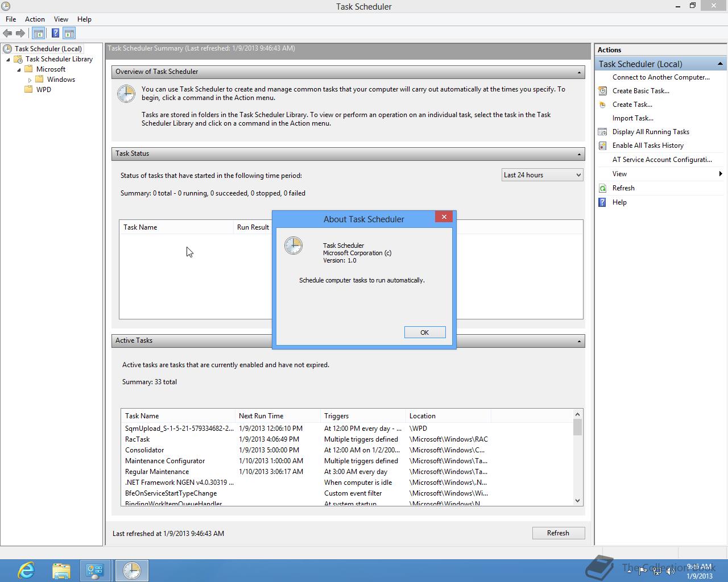The height and width of the screenshot is (582, 728).
Task: Select the Consolidator task row
Action: (x=347, y=450)
